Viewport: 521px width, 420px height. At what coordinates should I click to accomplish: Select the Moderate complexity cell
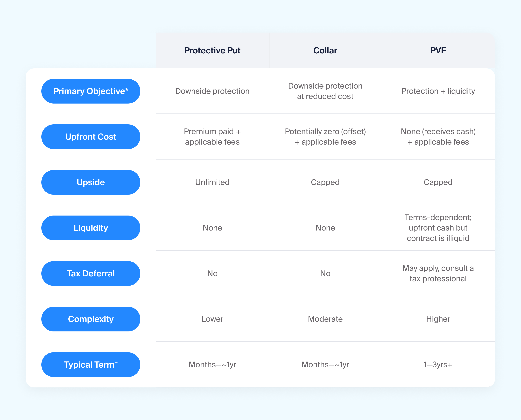click(325, 319)
